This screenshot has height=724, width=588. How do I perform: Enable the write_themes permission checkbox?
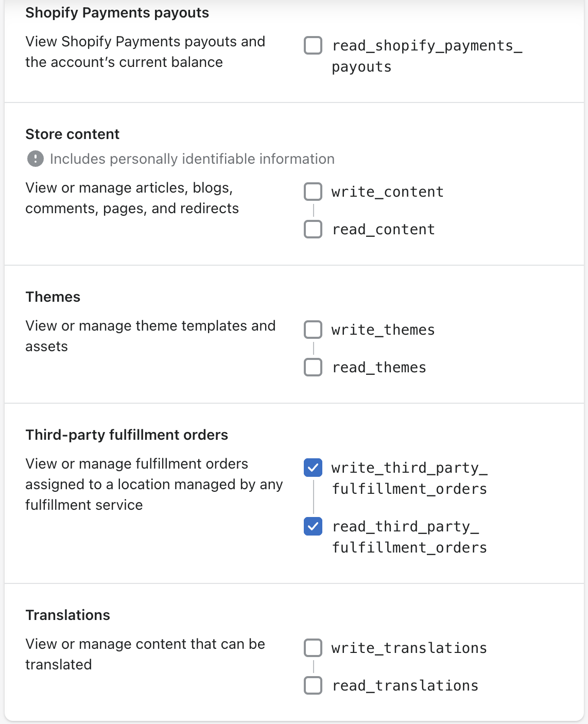tap(313, 330)
